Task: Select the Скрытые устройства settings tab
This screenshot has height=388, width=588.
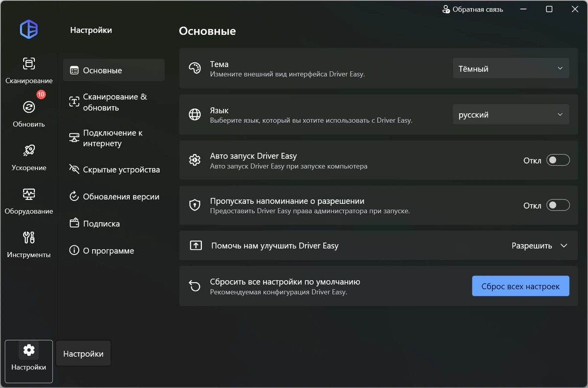Action: coord(114,170)
